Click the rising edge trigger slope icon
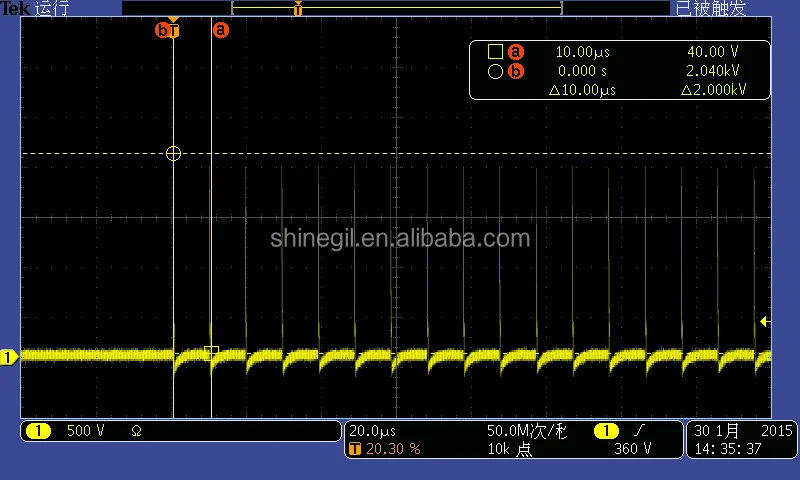Viewport: 800px width, 480px height. pos(640,431)
